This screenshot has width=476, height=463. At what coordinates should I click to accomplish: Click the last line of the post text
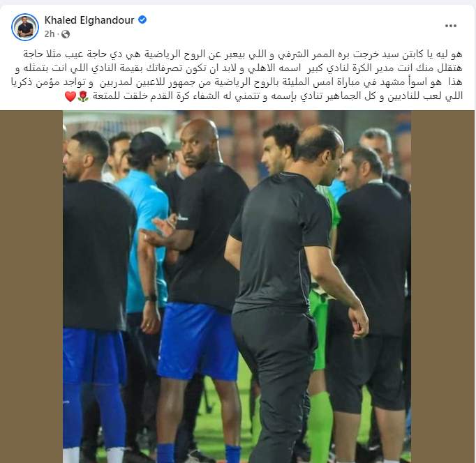click(264, 96)
